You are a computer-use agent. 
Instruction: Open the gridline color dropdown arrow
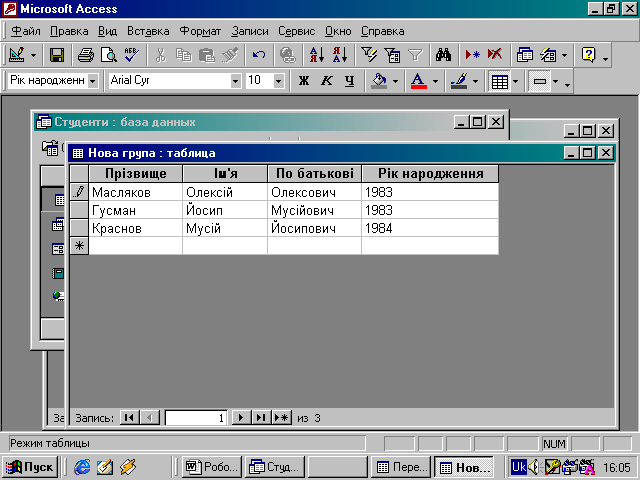click(x=475, y=81)
